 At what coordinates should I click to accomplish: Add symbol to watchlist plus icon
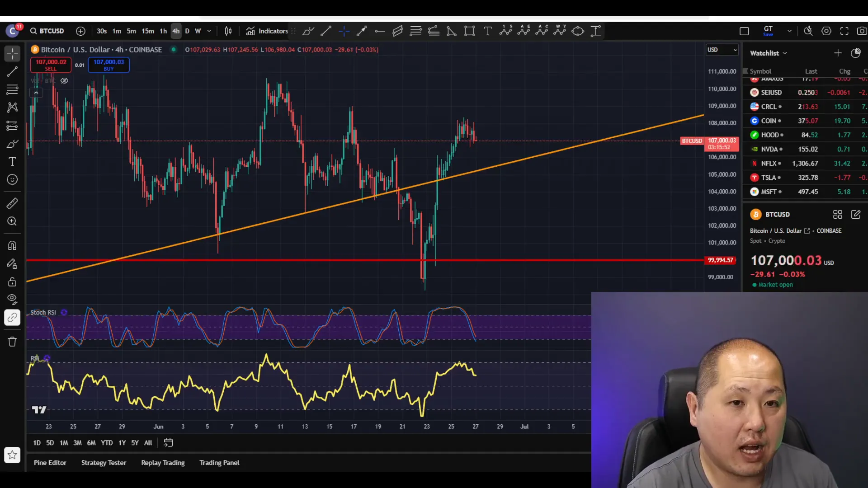click(838, 53)
